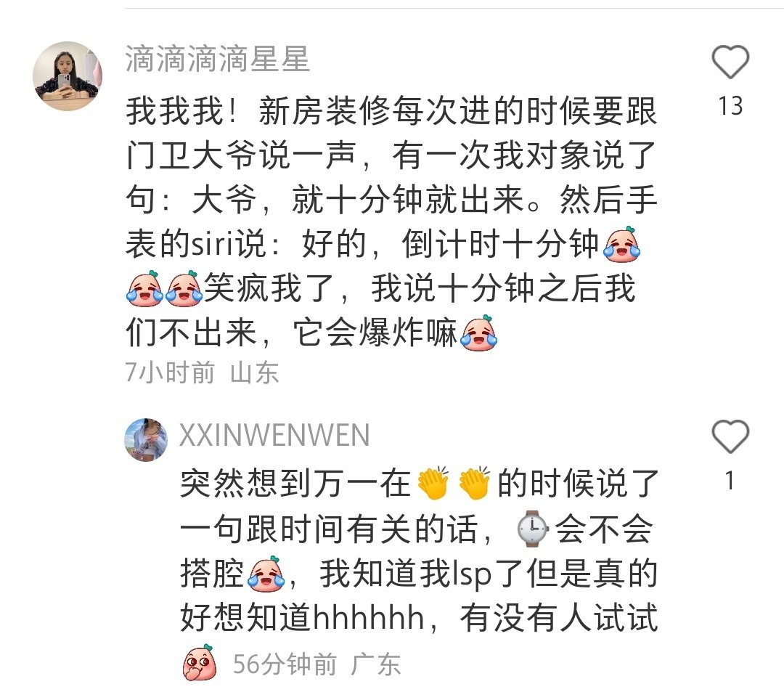
Task: Like the comment by 滴滴滴滴星星
Action: coord(730,62)
